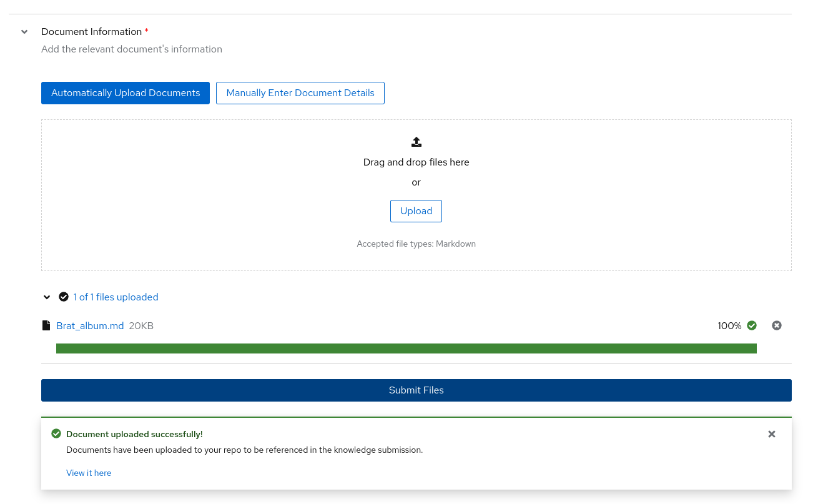Screen dimensions: 813x504
Task: Open the Brat_album.md file link
Action: 90,325
